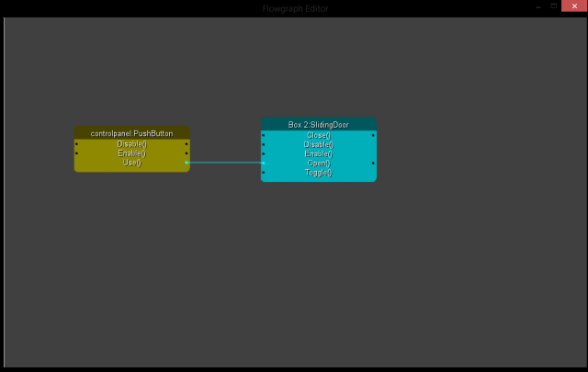Select the wire connecting Use() to Open()

coord(225,163)
